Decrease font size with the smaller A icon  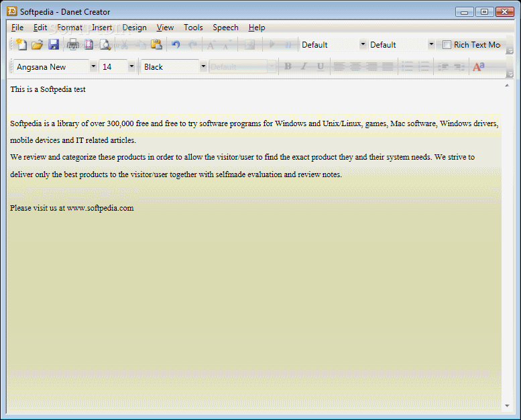227,44
